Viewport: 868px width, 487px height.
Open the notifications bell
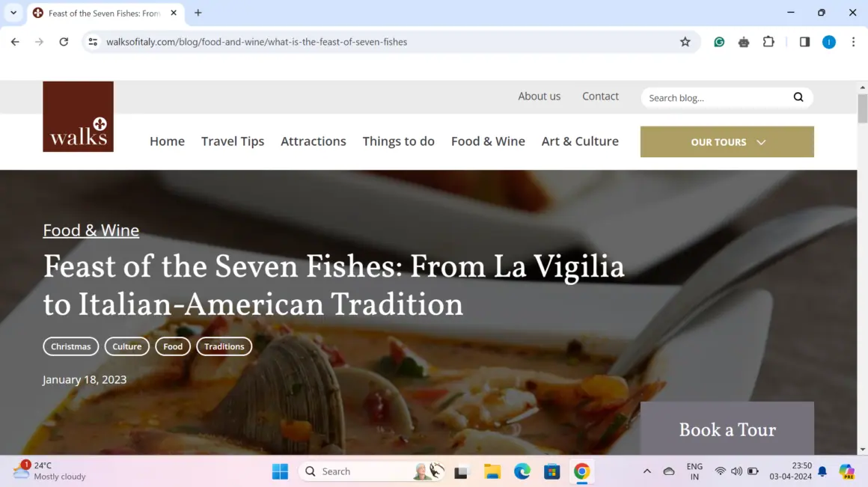(x=822, y=471)
